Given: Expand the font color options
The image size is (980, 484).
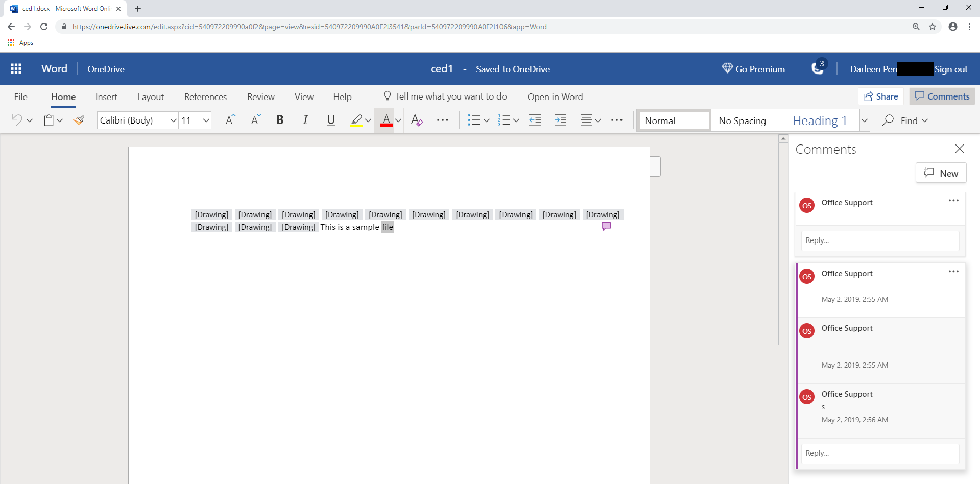Looking at the screenshot, I should click(398, 120).
